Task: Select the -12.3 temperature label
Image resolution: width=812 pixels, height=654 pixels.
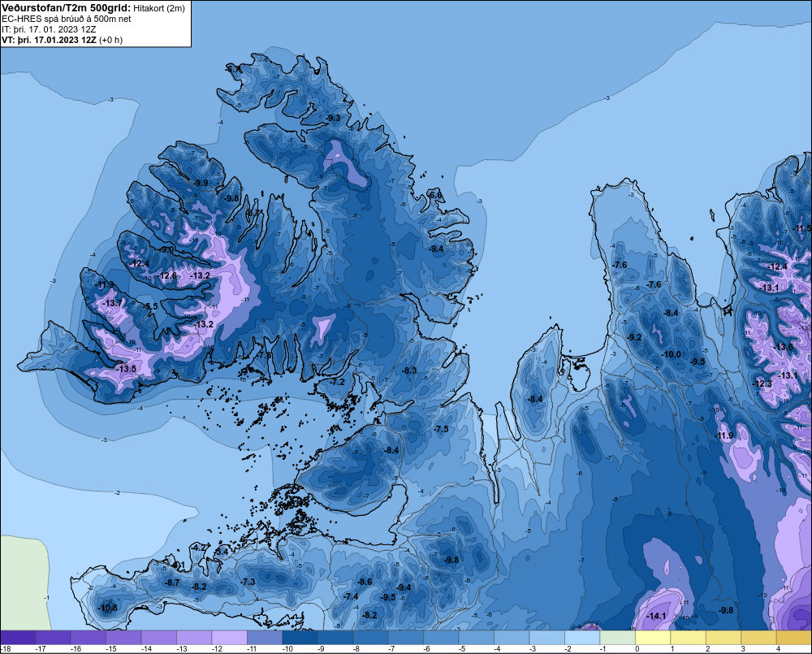Action: [x=762, y=383]
